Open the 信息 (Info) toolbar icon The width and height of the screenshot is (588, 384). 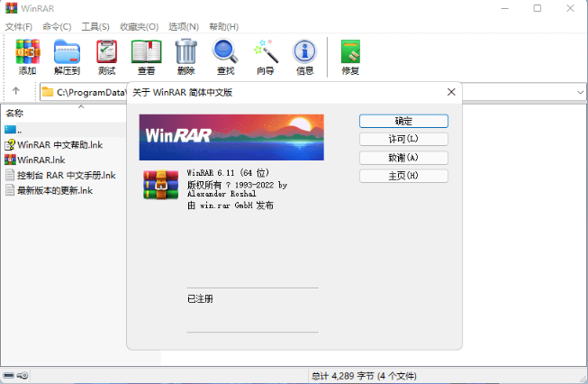304,56
